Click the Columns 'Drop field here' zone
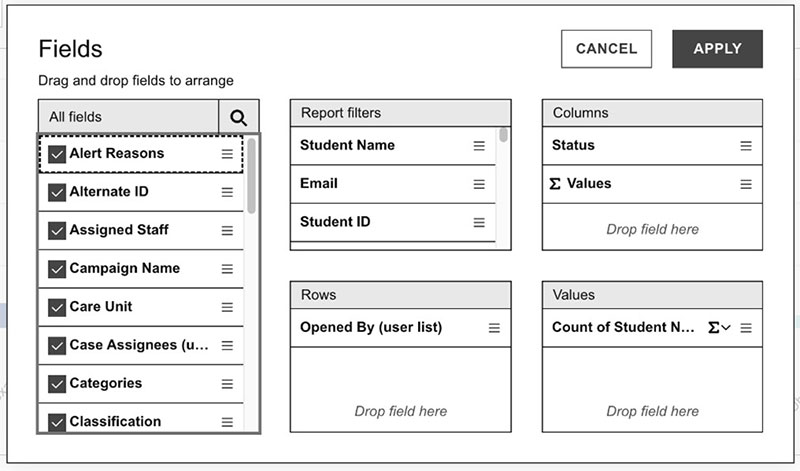The height and width of the screenshot is (471, 800). click(652, 229)
